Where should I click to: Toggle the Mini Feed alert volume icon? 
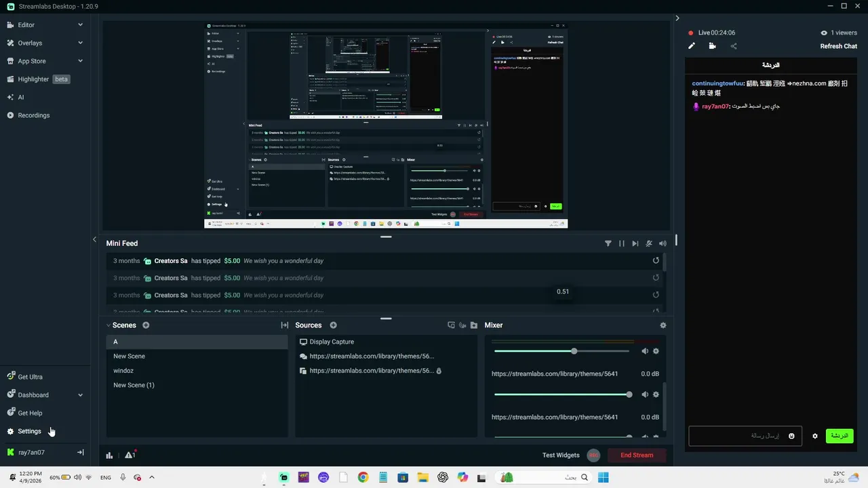663,243
